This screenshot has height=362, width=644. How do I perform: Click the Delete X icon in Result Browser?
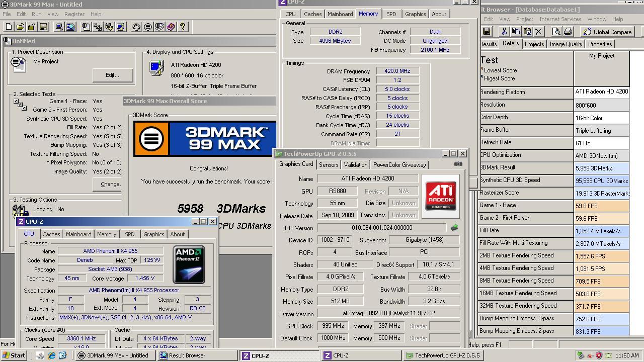(x=539, y=32)
